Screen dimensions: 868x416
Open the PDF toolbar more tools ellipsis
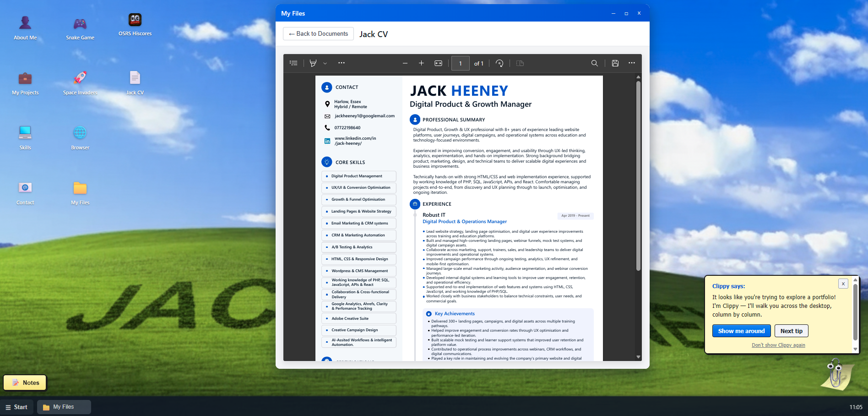pos(342,63)
